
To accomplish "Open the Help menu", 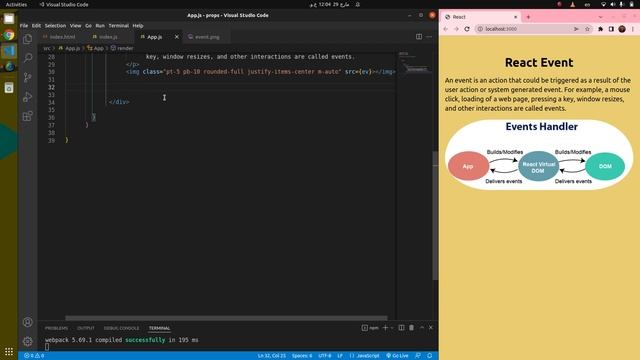I will coord(138,26).
